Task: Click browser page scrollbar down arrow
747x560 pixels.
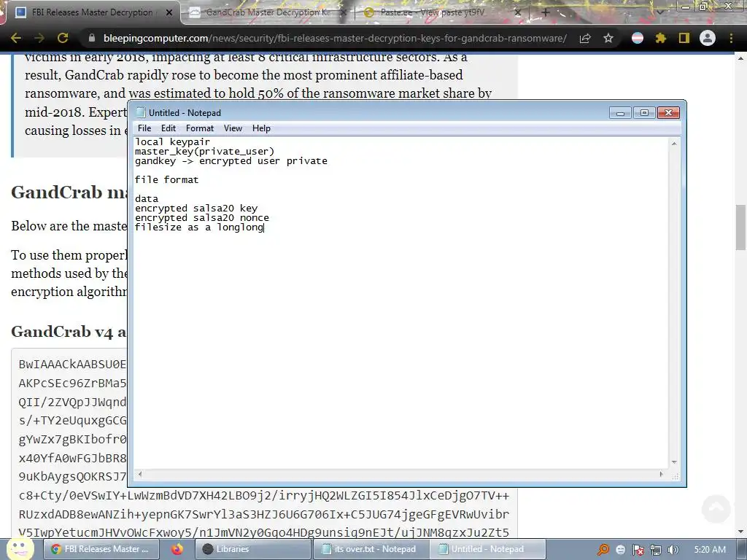Action: pos(741,532)
